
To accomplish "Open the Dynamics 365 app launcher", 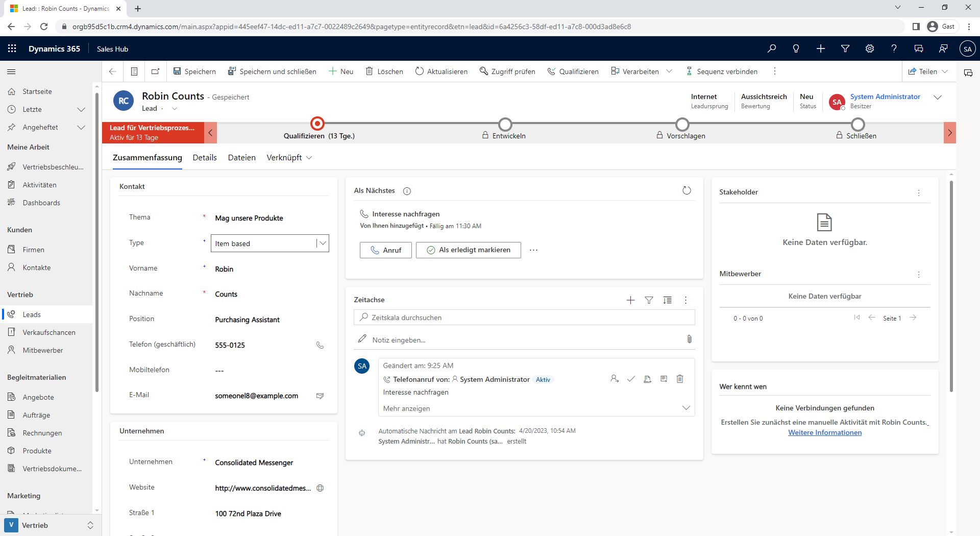I will (12, 48).
